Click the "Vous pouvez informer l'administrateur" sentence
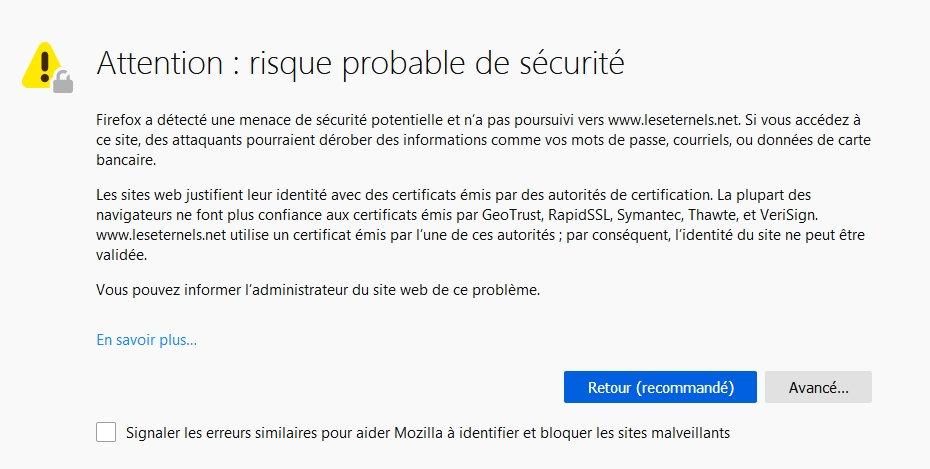 [x=318, y=291]
